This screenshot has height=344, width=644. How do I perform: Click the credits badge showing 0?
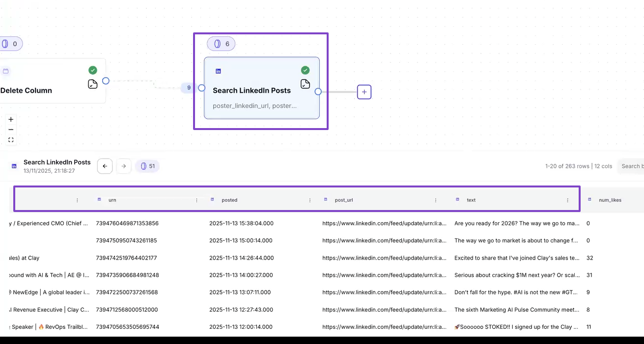[x=10, y=44]
